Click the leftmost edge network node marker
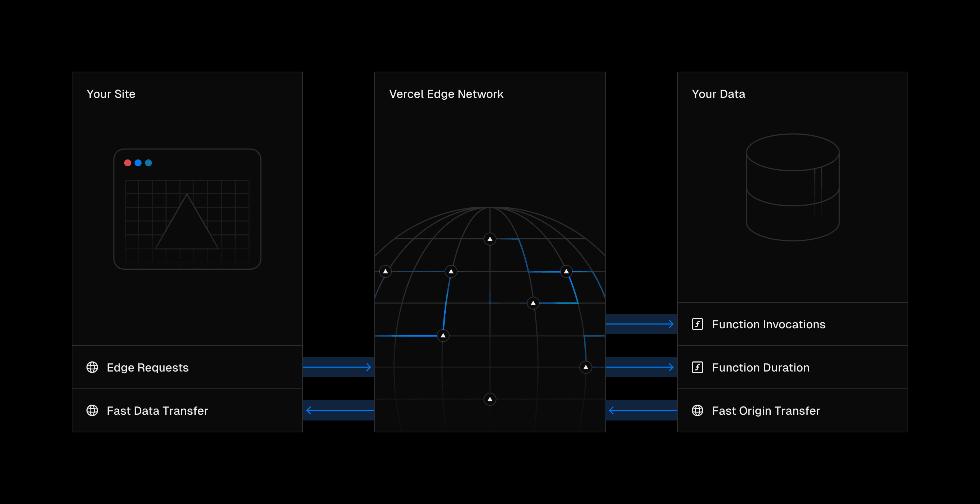This screenshot has width=980, height=504. click(386, 271)
